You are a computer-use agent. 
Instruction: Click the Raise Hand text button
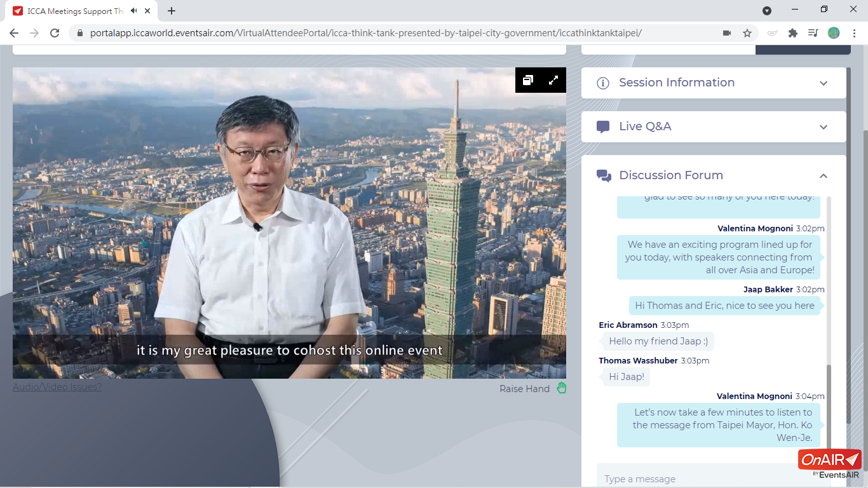click(x=524, y=389)
